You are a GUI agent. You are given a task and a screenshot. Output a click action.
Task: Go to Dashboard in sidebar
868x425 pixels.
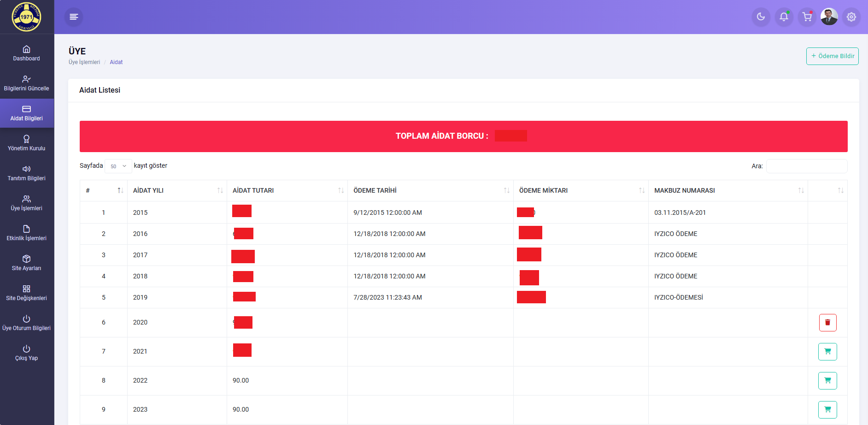click(x=27, y=53)
